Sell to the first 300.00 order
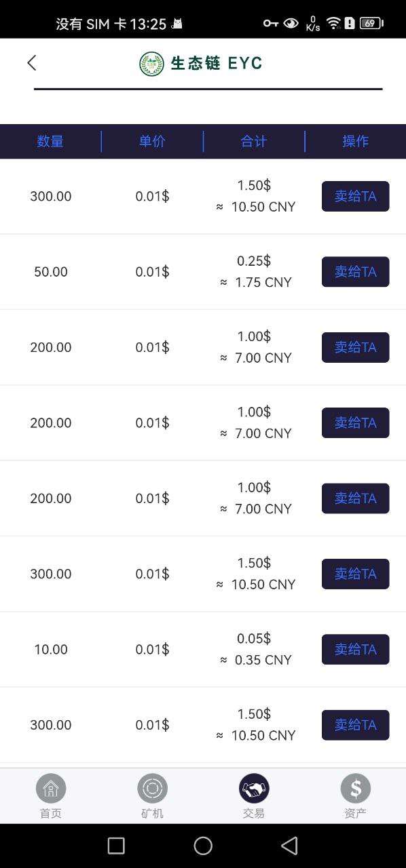Image resolution: width=406 pixels, height=868 pixels. click(x=356, y=197)
